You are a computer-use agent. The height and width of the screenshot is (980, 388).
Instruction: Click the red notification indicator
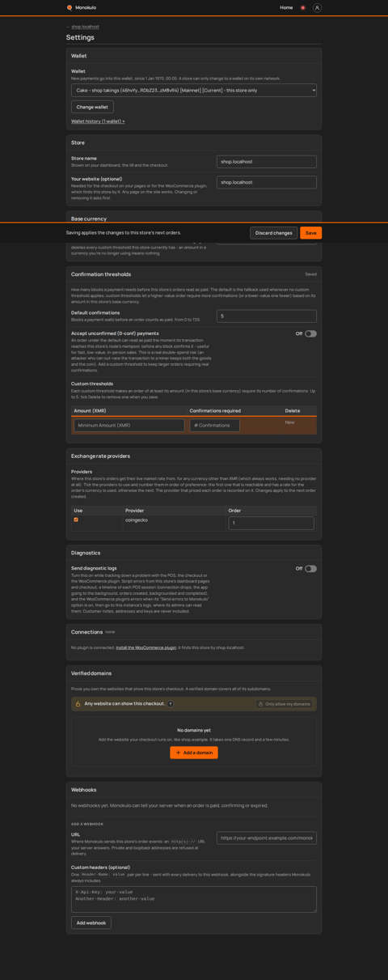[x=303, y=7]
